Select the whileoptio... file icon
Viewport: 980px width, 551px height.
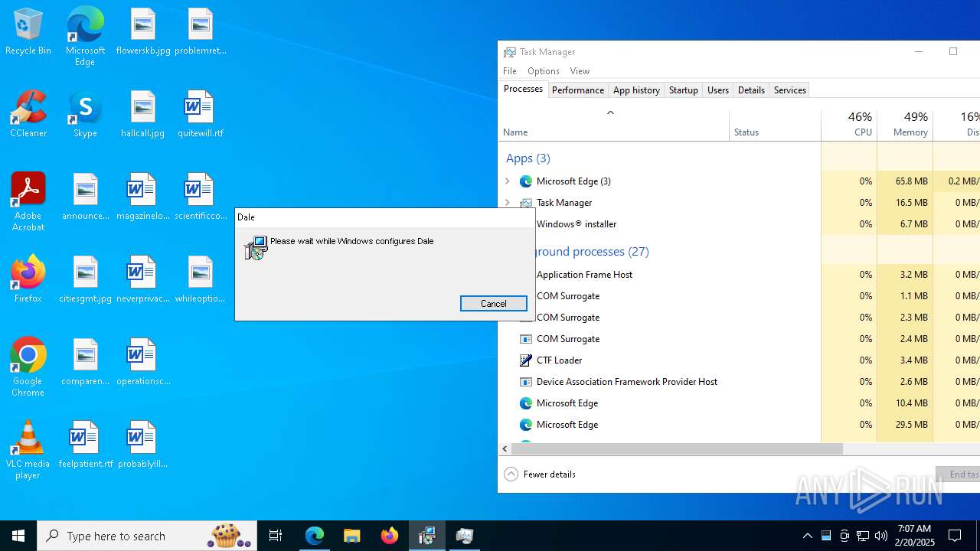tap(201, 279)
